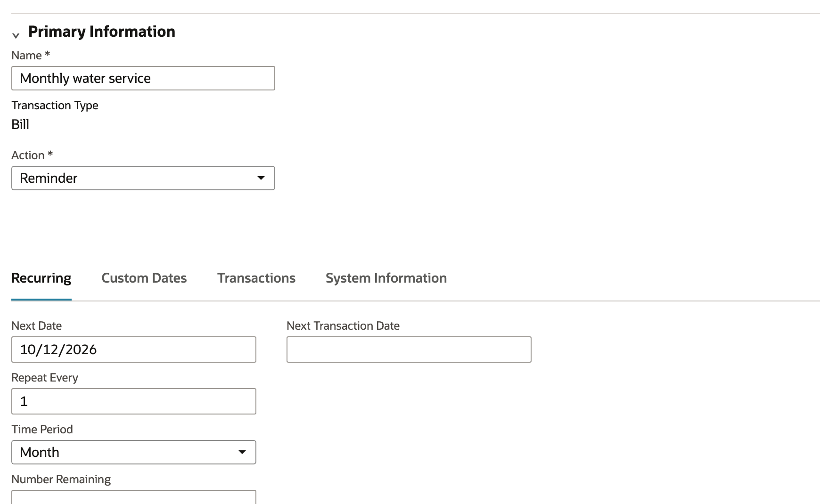This screenshot has width=820, height=504.
Task: Select the Bill transaction type text
Action: pos(20,124)
